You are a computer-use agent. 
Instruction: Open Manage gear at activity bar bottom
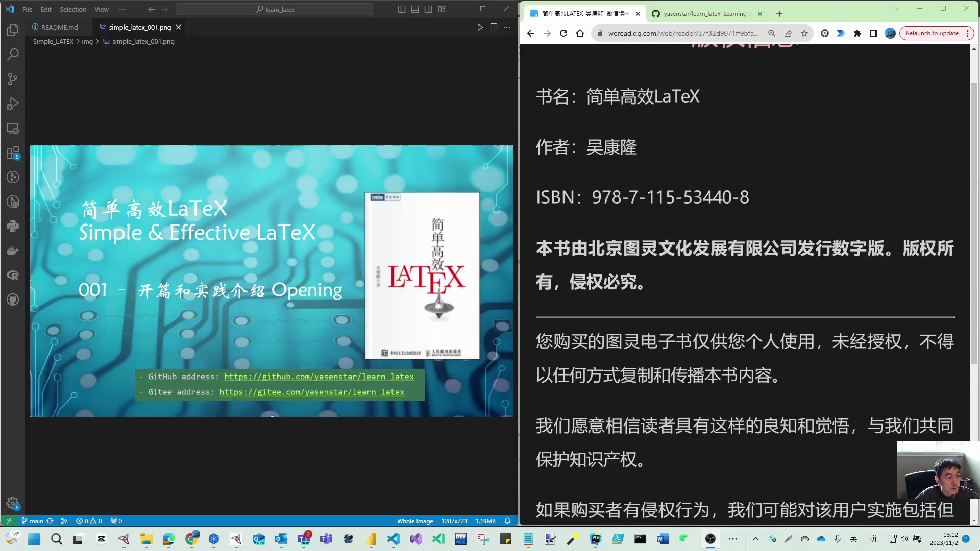point(13,504)
